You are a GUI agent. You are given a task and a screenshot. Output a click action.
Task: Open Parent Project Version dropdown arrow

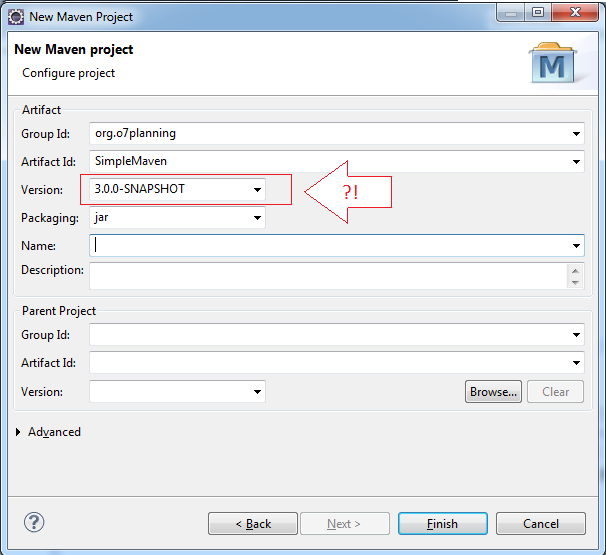pos(257,392)
